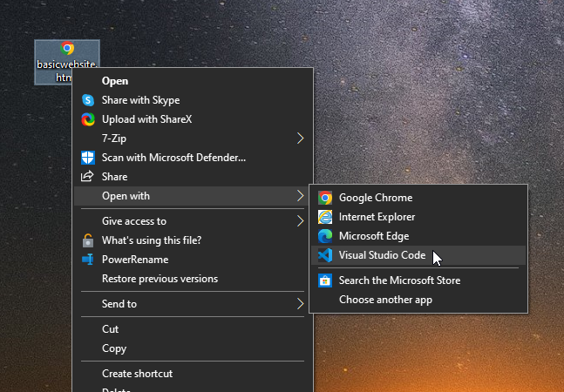564x392 pixels.
Task: Click the ShareX logo icon
Action: [88, 119]
